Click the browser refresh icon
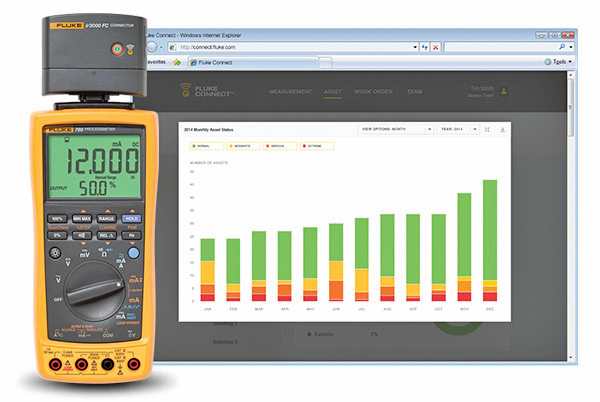Image resolution: width=600 pixels, height=402 pixels. click(x=425, y=46)
